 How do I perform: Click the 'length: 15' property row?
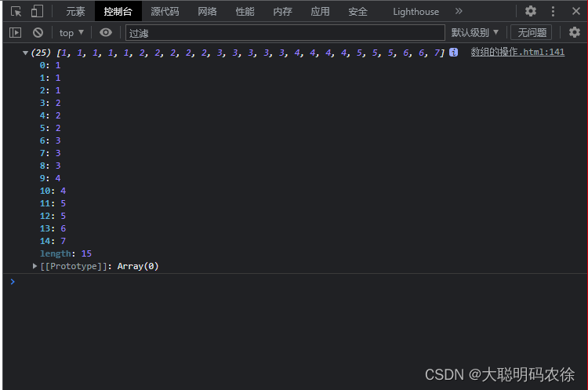click(66, 253)
